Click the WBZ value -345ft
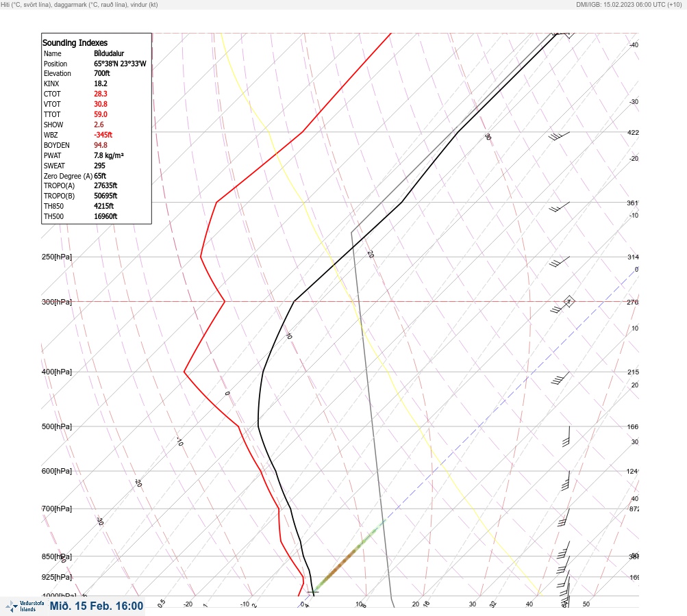This screenshot has width=687, height=616. [x=103, y=135]
